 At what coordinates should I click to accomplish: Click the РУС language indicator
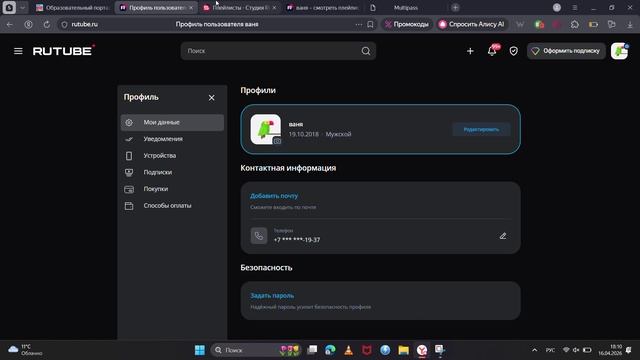[x=550, y=350]
